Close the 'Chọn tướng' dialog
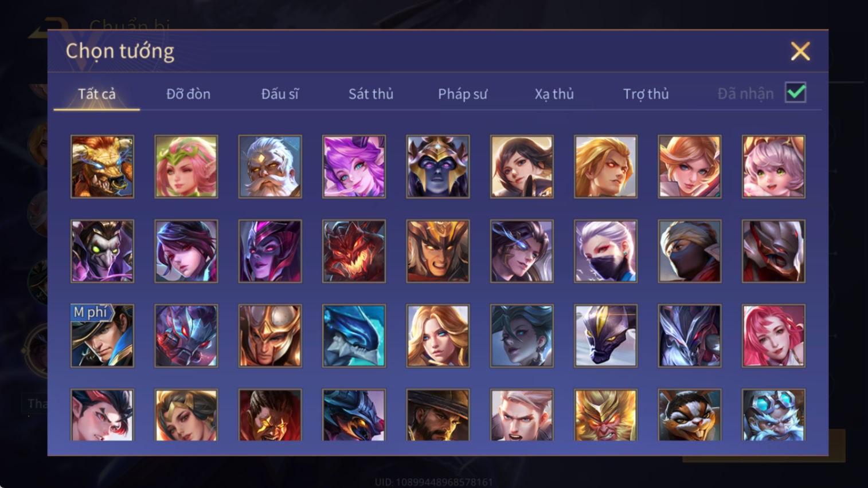The height and width of the screenshot is (488, 868). [800, 52]
